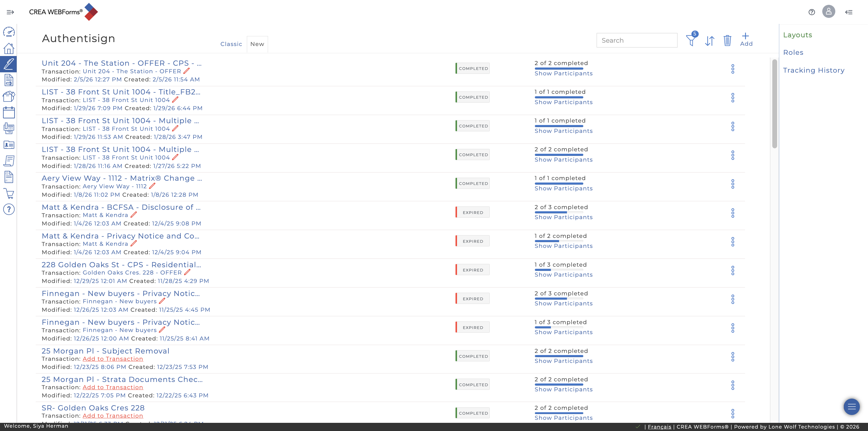Open the filter icon with badge 5
This screenshot has height=431, width=868.
pyautogui.click(x=691, y=39)
